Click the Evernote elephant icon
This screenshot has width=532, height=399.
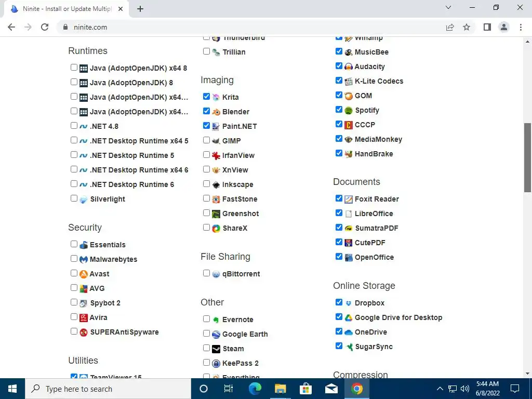(x=216, y=320)
